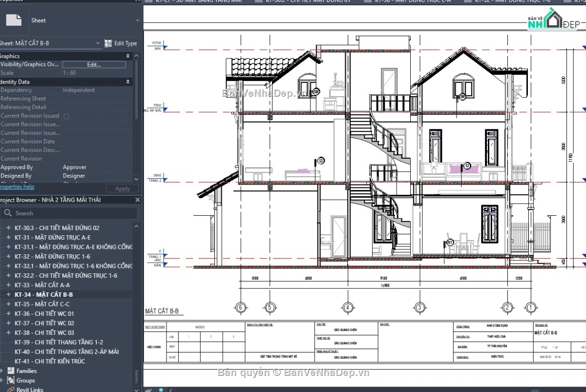The width and height of the screenshot is (586, 392).
Task: Select sheet KT-40 - CHI TIẾT THANG TẦNG 2-ÁP MÁI
Action: [x=66, y=351]
